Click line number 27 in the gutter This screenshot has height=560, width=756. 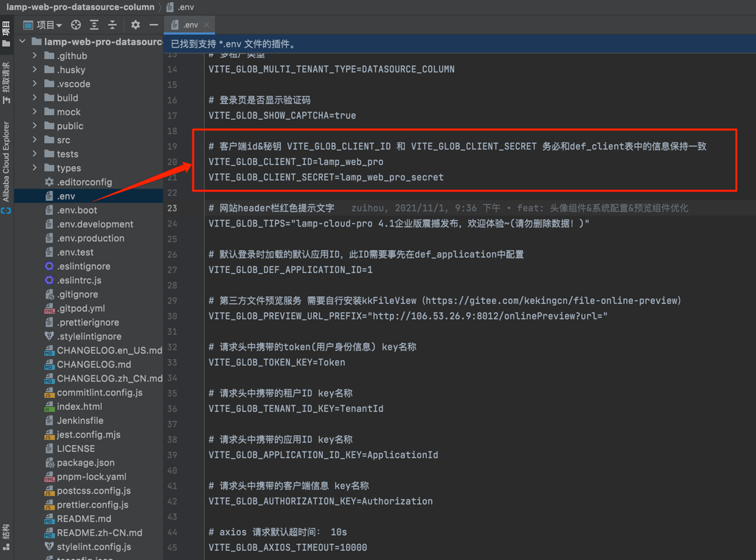173,269
